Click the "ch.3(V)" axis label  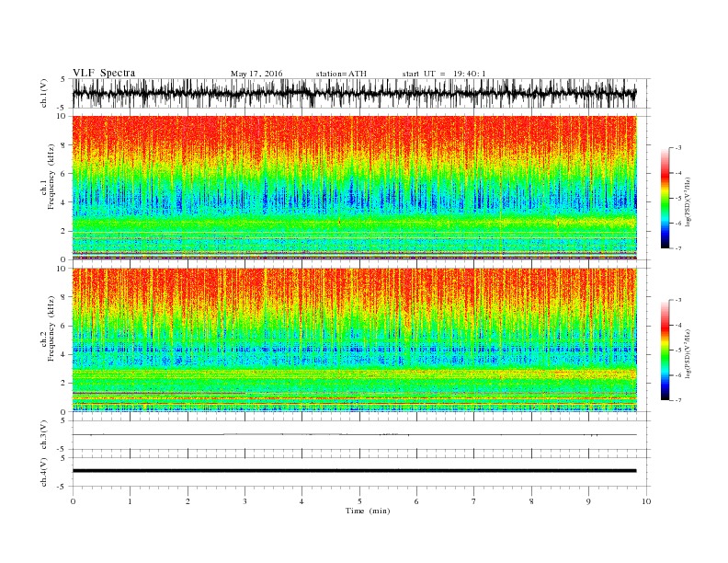coord(45,435)
